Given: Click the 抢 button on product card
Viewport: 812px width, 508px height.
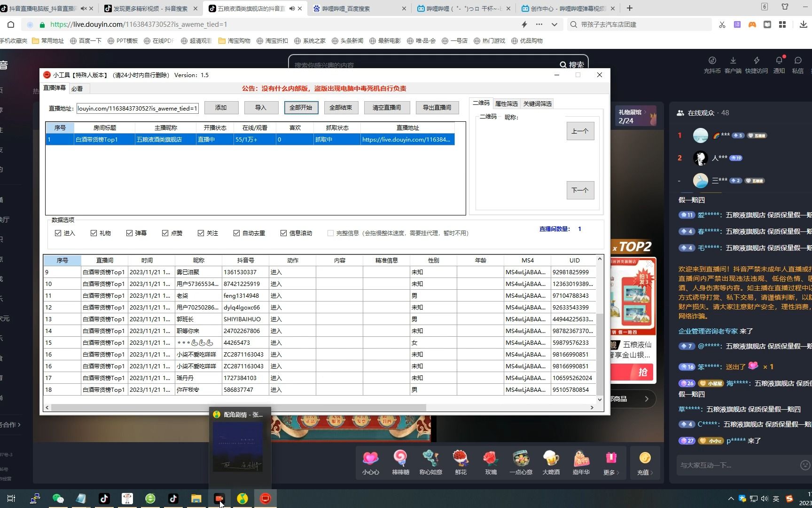Looking at the screenshot, I should [x=642, y=373].
